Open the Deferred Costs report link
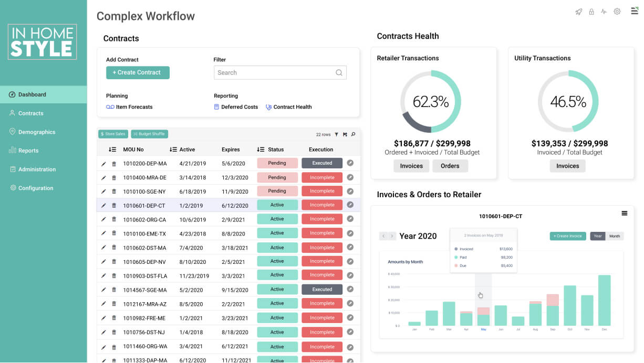 point(239,107)
